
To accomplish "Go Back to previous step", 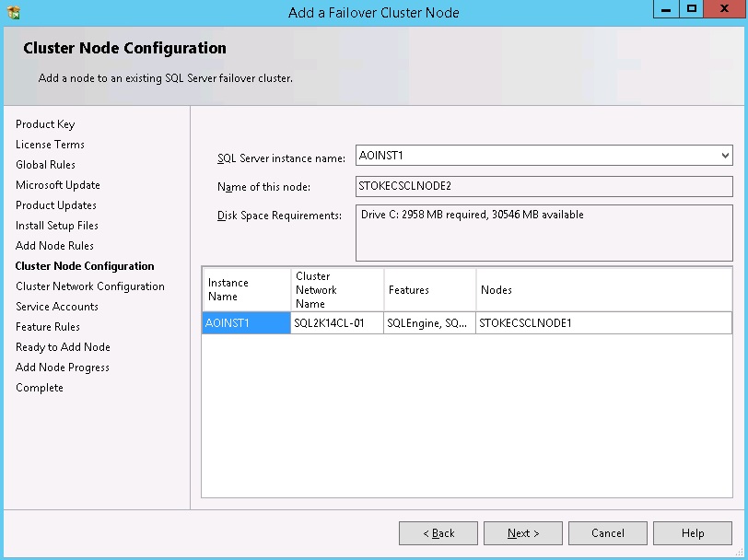I will [x=438, y=532].
